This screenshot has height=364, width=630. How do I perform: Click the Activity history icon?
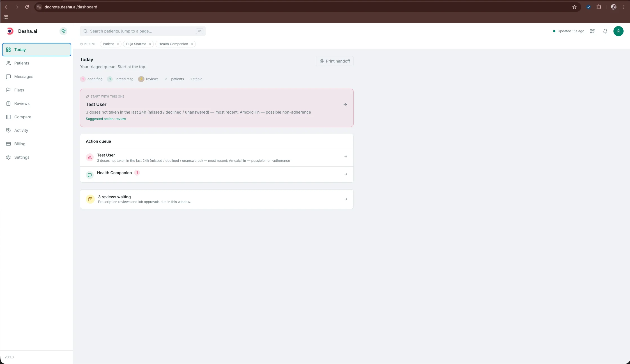(x=8, y=130)
